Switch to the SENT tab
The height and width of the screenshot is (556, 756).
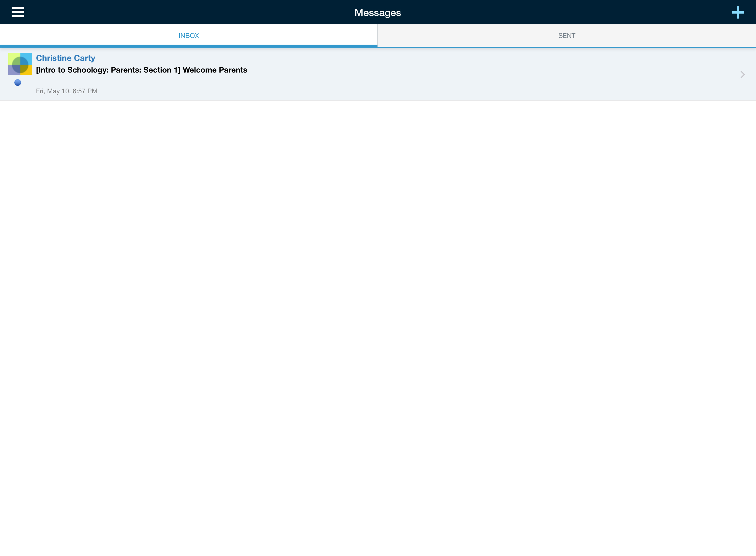click(x=567, y=36)
